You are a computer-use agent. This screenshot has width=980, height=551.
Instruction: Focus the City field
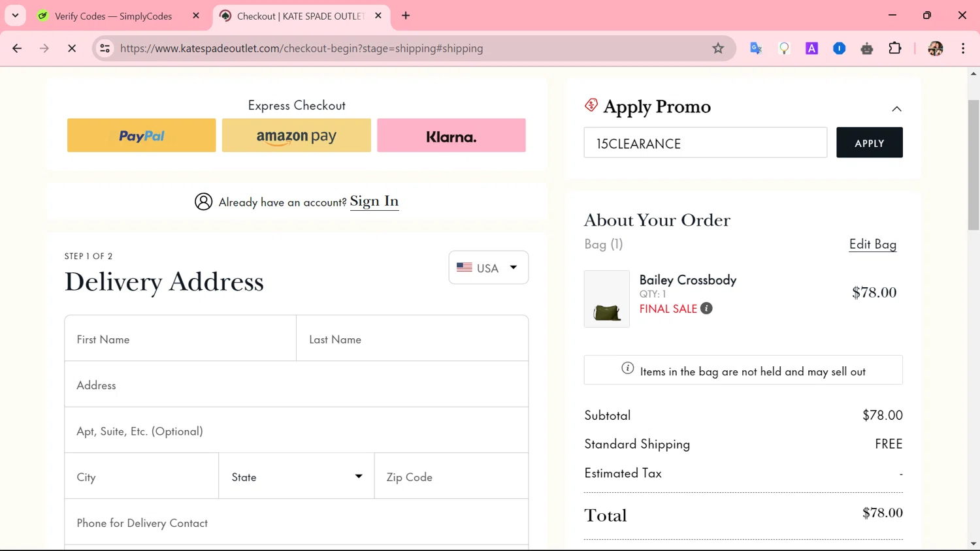(142, 477)
